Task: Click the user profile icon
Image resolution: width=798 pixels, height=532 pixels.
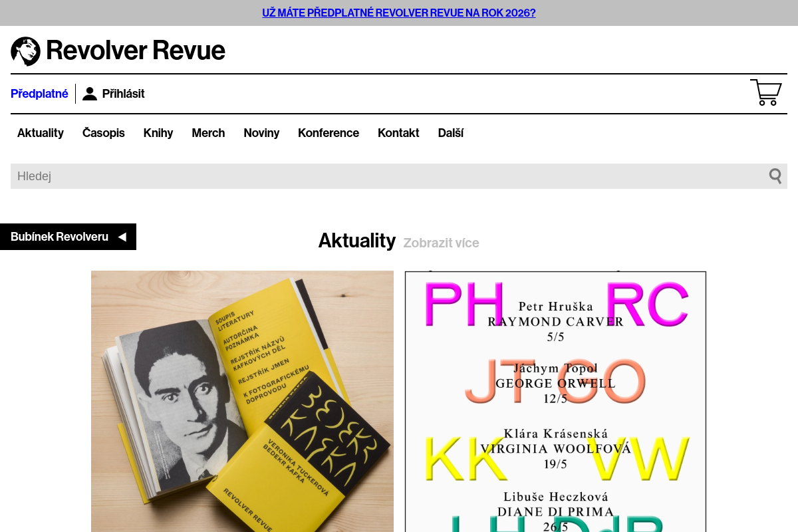Action: [x=90, y=94]
